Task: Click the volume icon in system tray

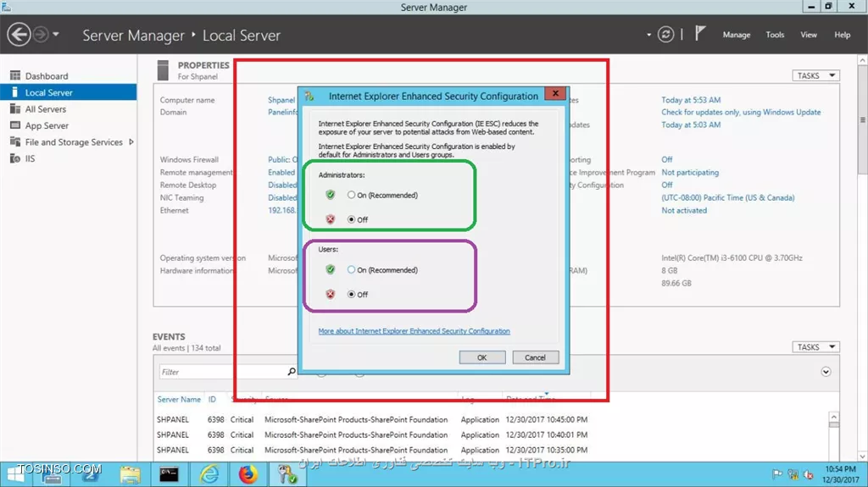Action: point(808,474)
